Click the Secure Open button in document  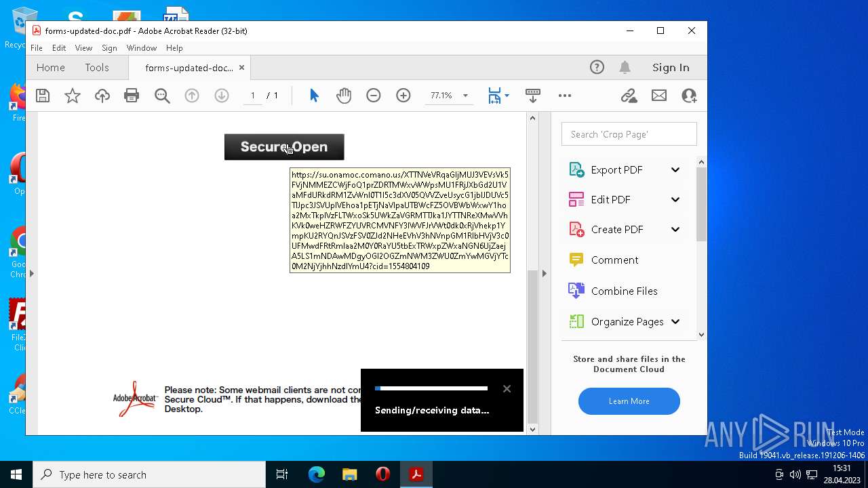284,147
